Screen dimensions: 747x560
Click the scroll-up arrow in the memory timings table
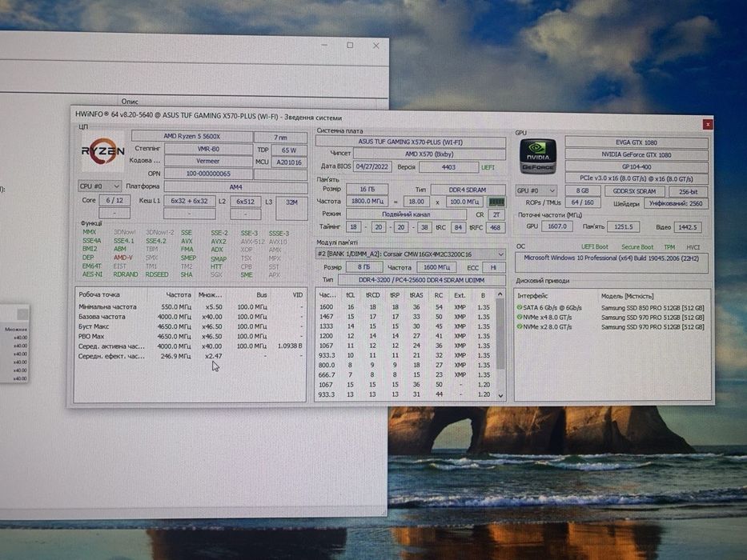500,294
